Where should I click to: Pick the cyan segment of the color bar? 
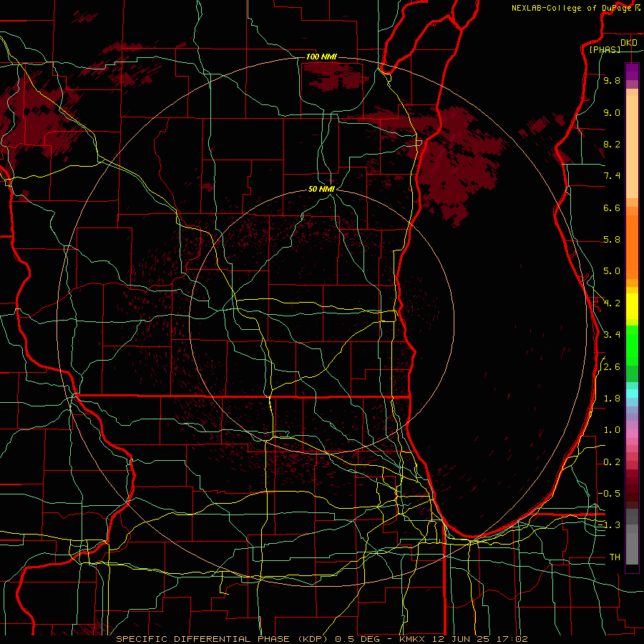(x=632, y=394)
